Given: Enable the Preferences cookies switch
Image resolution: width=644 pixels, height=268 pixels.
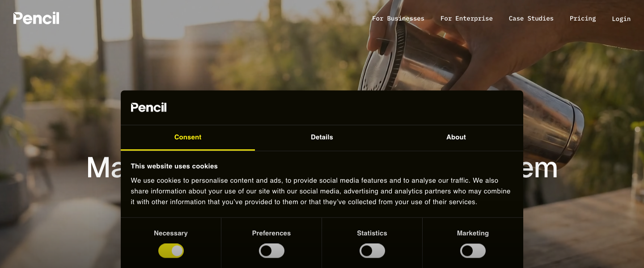Looking at the screenshot, I should [271, 251].
